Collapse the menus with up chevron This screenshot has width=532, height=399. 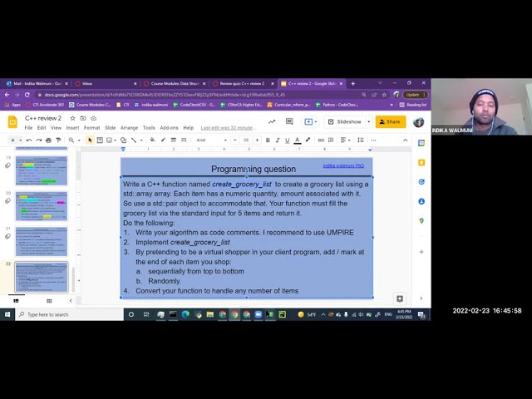(405, 140)
